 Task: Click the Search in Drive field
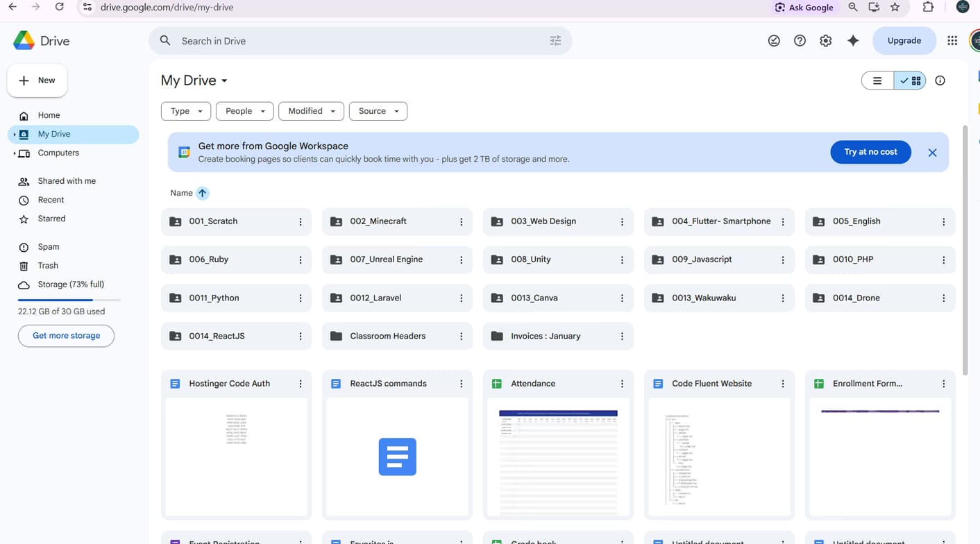pos(360,41)
